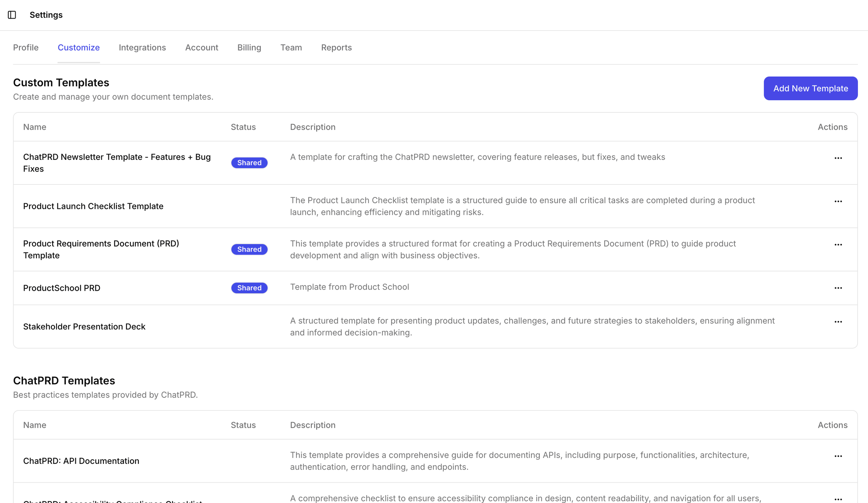The height and width of the screenshot is (503, 868).
Task: Go to the Team tab
Action: pyautogui.click(x=291, y=47)
